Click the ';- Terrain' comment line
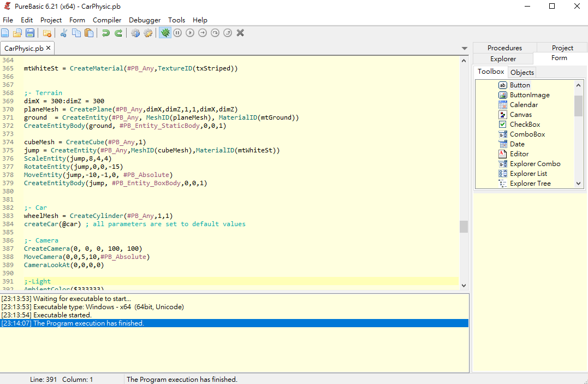This screenshot has height=384, width=588. point(43,93)
